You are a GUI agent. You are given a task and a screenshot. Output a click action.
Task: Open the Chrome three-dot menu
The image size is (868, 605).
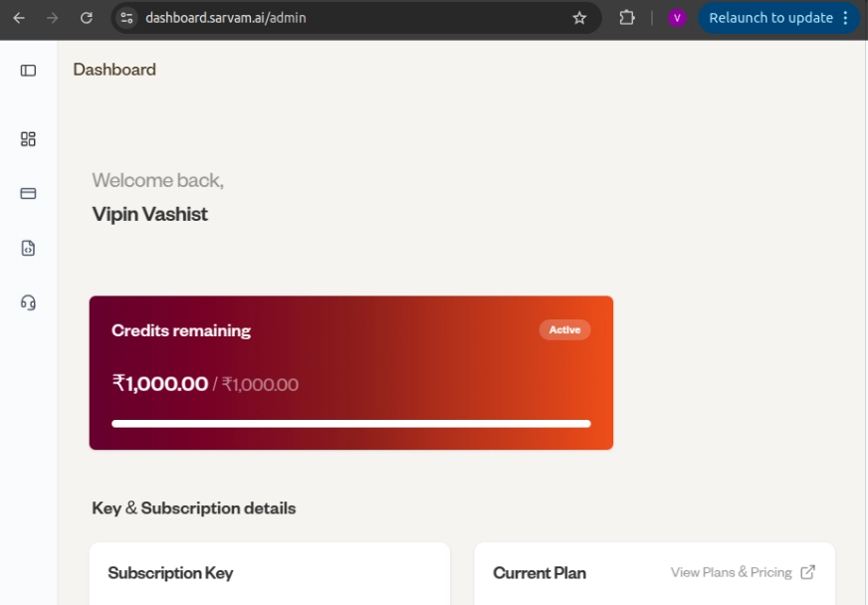click(846, 18)
